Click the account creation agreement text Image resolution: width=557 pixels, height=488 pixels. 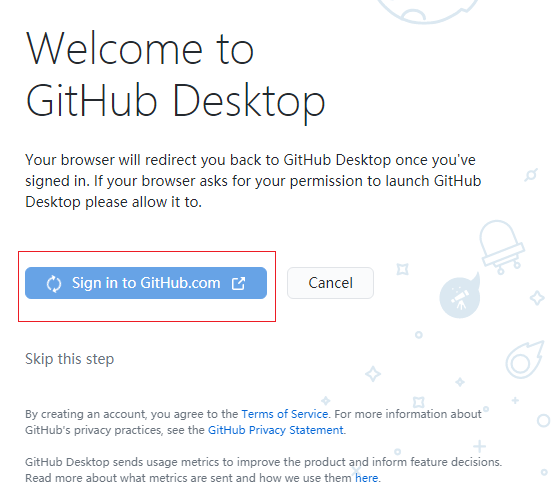[x=253, y=422]
